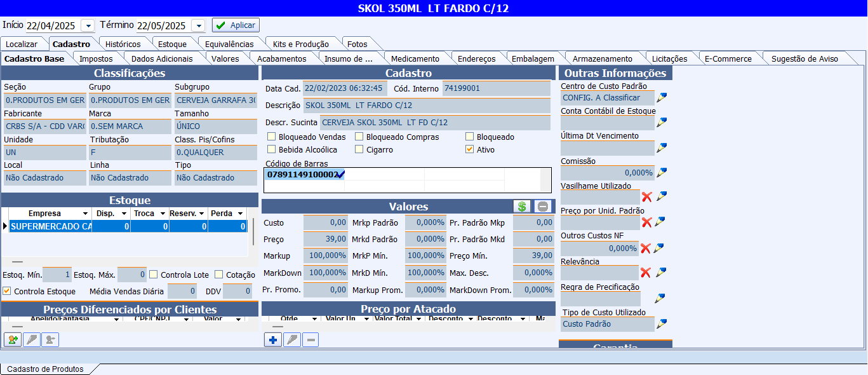Open Troca column filter dropdown
Viewport: 868px width, 375px height.
163,214
